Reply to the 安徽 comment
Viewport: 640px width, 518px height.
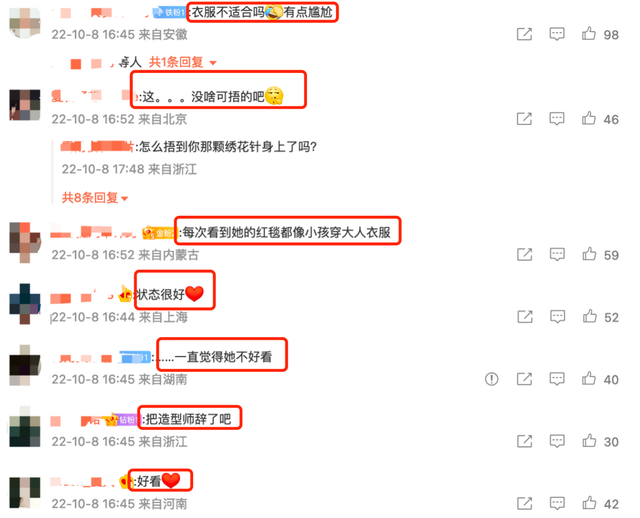coord(557,34)
